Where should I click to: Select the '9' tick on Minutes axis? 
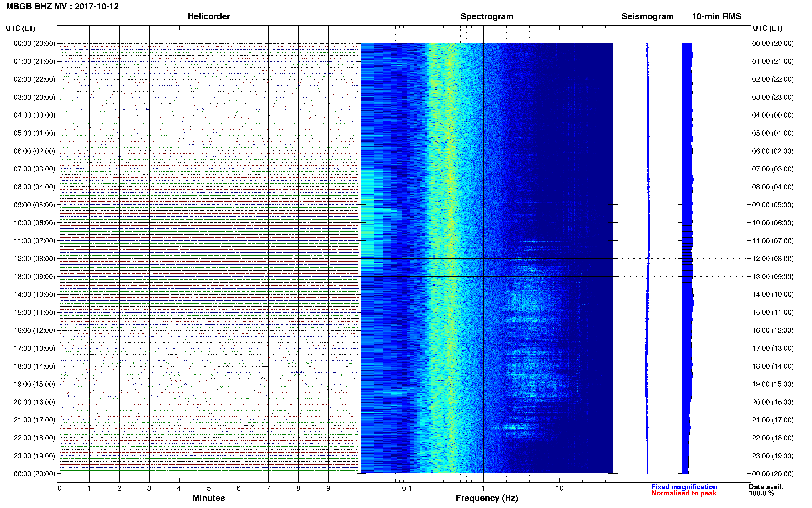[x=328, y=488]
